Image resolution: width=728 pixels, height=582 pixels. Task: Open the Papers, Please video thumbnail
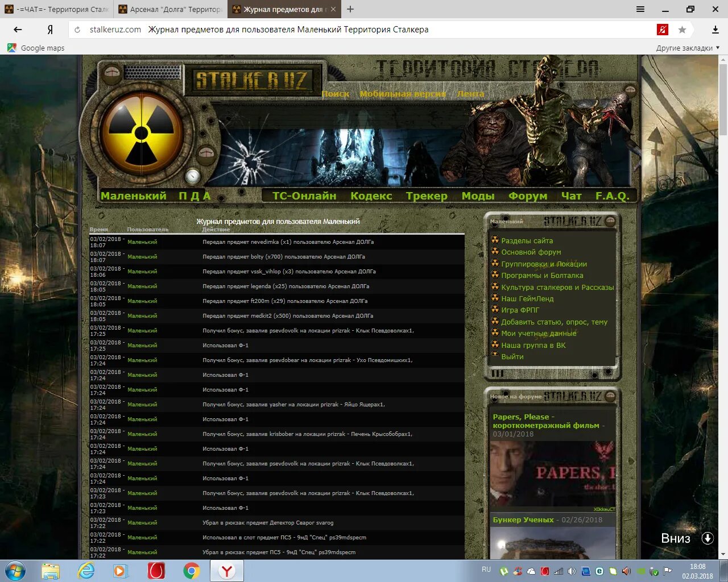553,474
